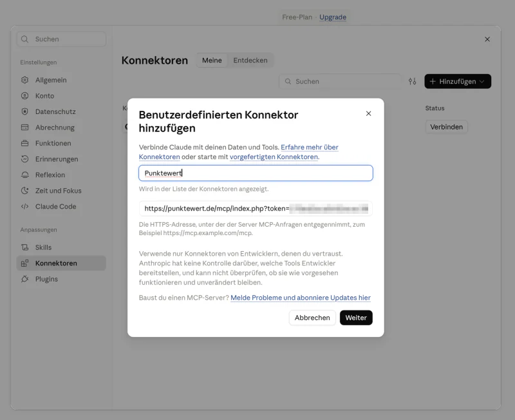Image resolution: width=515 pixels, height=420 pixels.
Task: Click the Reflexion icon in sidebar
Action: click(x=24, y=175)
